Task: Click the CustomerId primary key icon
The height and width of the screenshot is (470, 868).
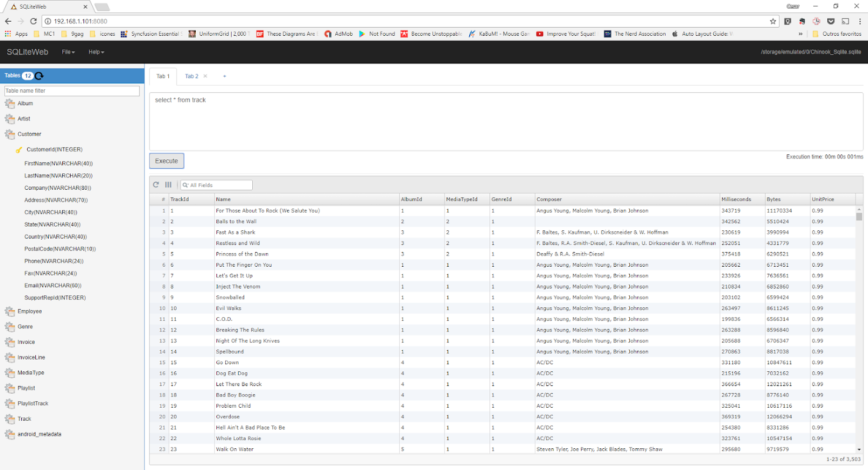Action: click(19, 150)
